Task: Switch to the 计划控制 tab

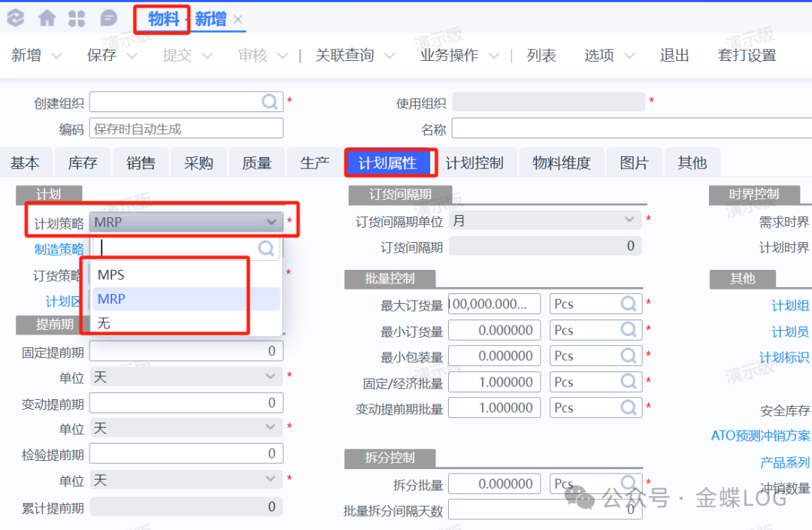Action: pyautogui.click(x=474, y=163)
